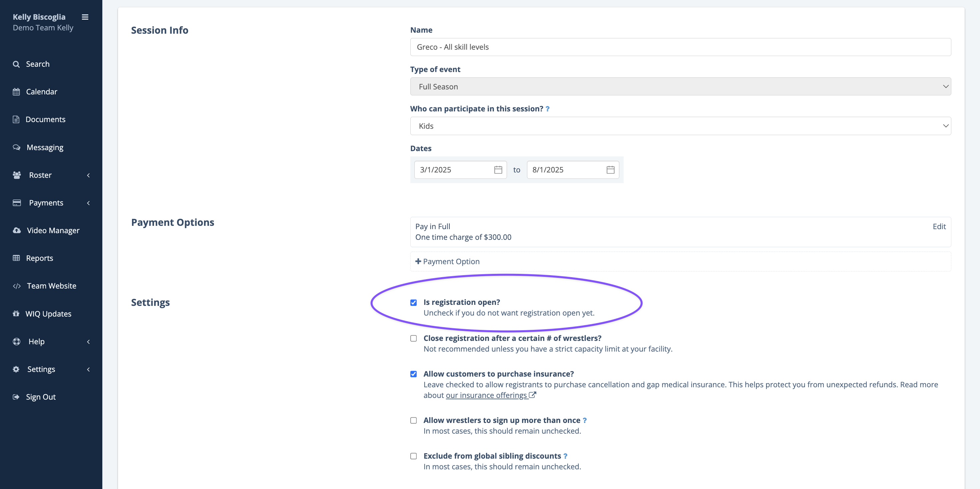The width and height of the screenshot is (980, 489).
Task: Click the 'Is registration open?' label
Action: [461, 303]
